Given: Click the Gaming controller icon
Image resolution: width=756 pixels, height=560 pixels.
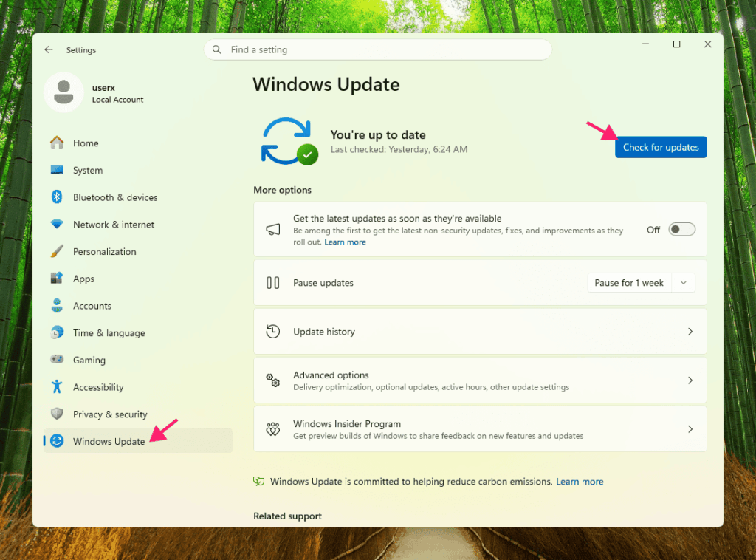Looking at the screenshot, I should [x=57, y=359].
